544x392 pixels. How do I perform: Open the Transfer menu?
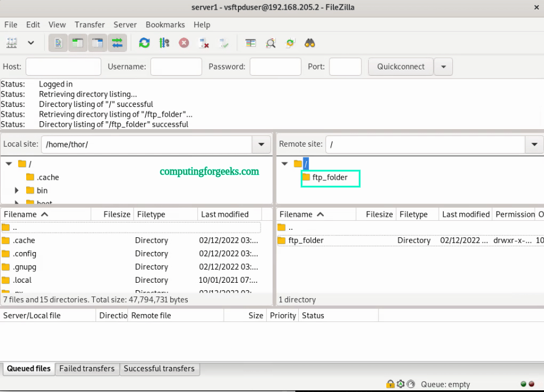[x=89, y=24]
